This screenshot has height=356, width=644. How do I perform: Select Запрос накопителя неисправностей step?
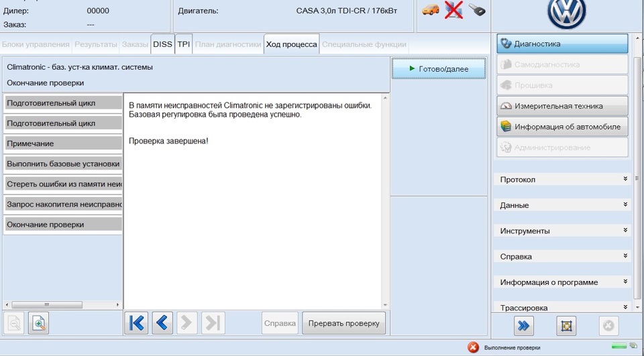[x=63, y=204]
